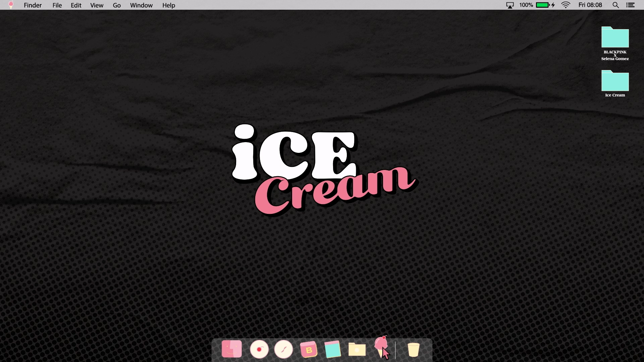The image size is (644, 362).
Task: Select the Ice Cream desktop folder
Action: (615, 80)
